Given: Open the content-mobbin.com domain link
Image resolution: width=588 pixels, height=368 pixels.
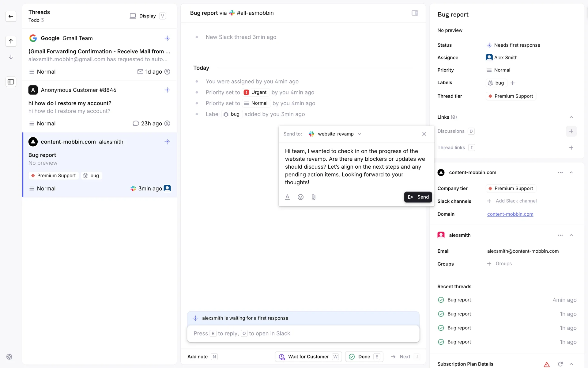Looking at the screenshot, I should pos(510,214).
